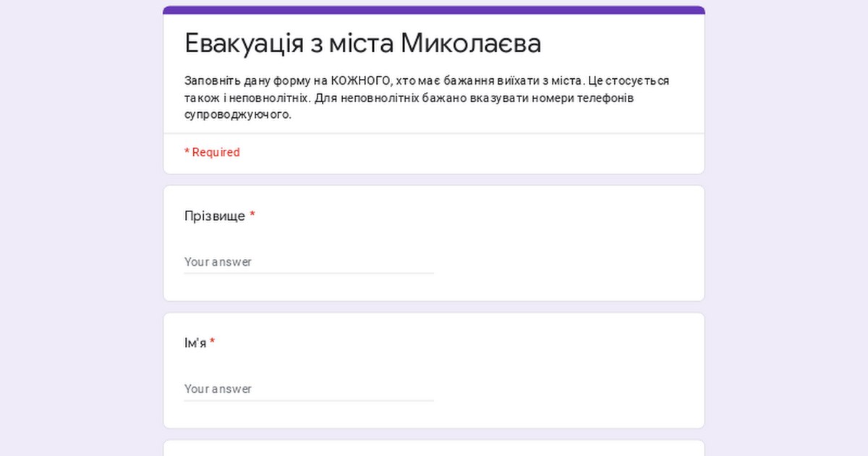Click the partially visible third question card
868x456 pixels.
(434, 448)
